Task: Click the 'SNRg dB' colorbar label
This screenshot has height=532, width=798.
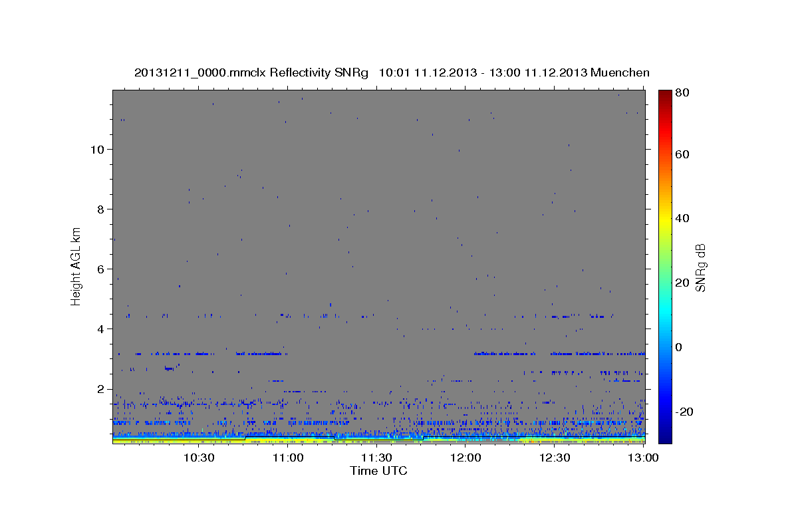Action: 700,267
